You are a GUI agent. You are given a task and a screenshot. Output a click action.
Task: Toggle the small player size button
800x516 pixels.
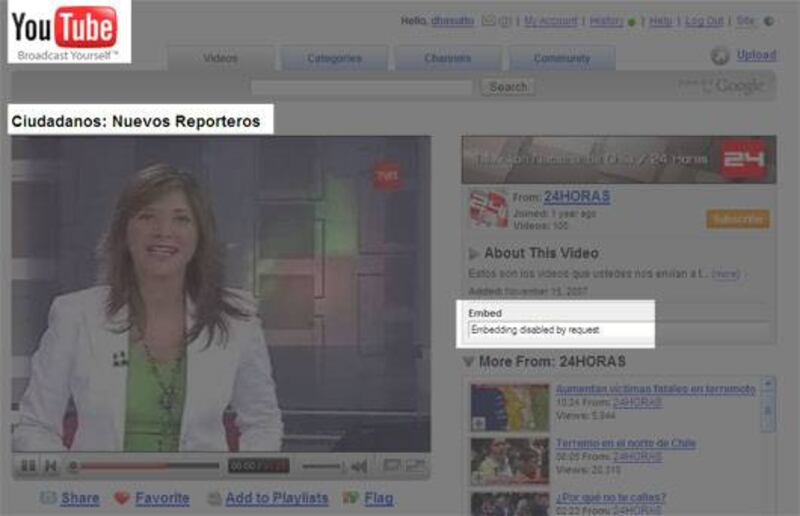coord(393,466)
